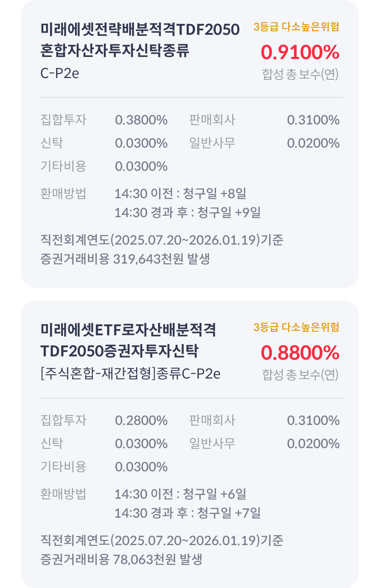Image resolution: width=380 pixels, height=588 pixels.
Task: Tap 청구일 +6일 redemption line
Action: 180,494
